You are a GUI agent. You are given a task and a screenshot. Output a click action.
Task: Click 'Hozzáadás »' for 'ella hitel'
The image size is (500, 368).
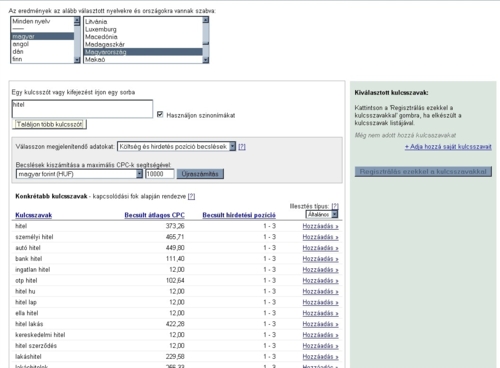(x=320, y=313)
